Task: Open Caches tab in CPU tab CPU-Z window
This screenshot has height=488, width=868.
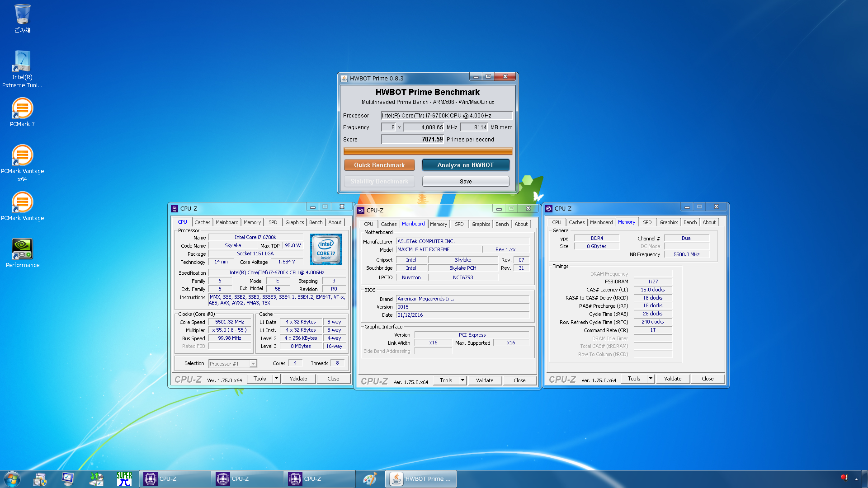Action: (x=202, y=222)
